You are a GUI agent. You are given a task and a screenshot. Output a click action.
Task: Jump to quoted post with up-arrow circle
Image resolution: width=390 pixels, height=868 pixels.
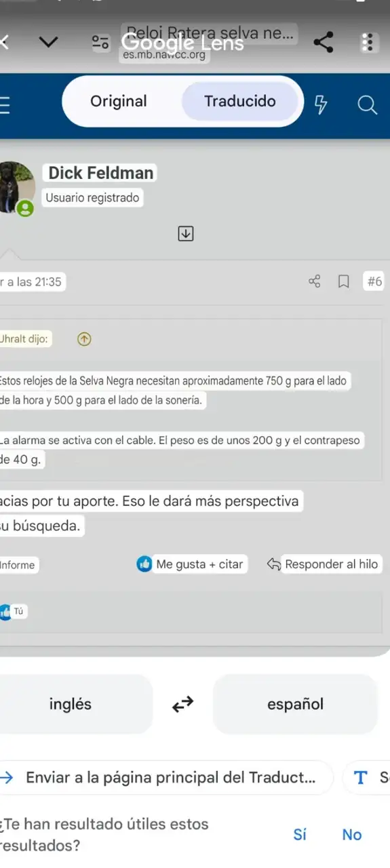(84, 339)
